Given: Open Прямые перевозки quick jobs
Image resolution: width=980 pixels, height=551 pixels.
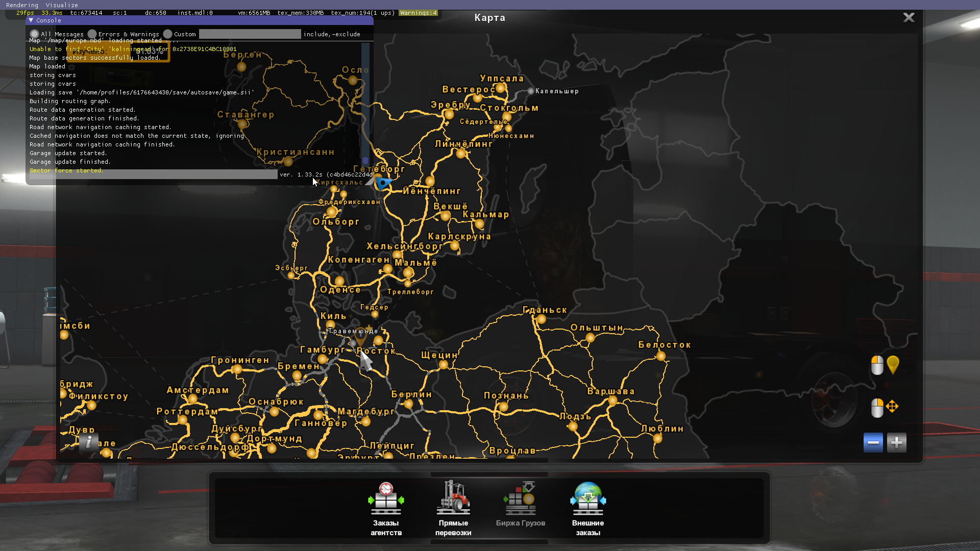Looking at the screenshot, I should click(x=453, y=509).
